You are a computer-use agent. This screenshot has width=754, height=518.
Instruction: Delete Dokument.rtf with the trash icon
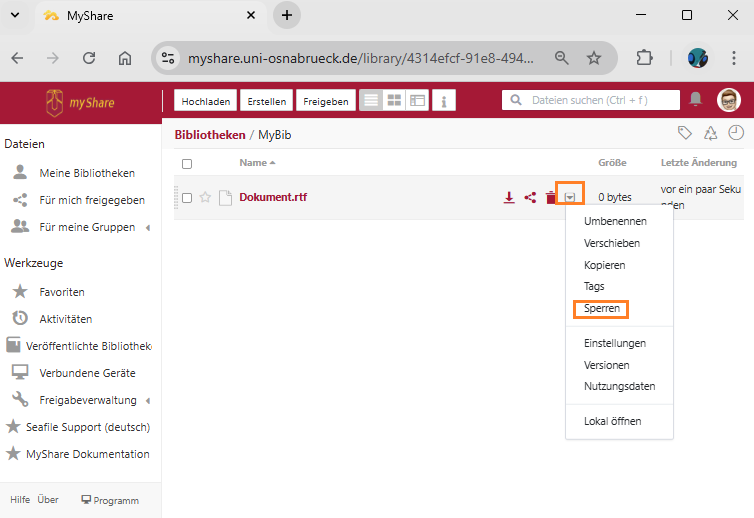(550, 198)
